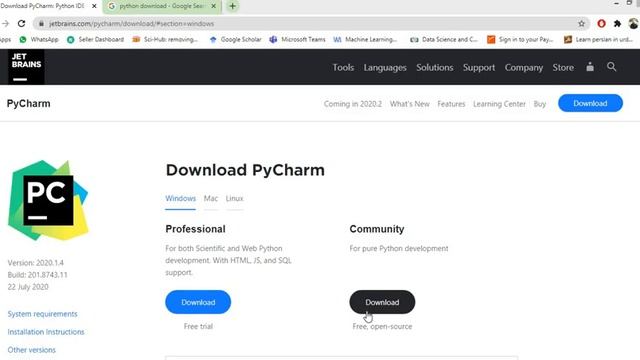
Task: Bookmark this page with the star icon
Action: [581, 24]
